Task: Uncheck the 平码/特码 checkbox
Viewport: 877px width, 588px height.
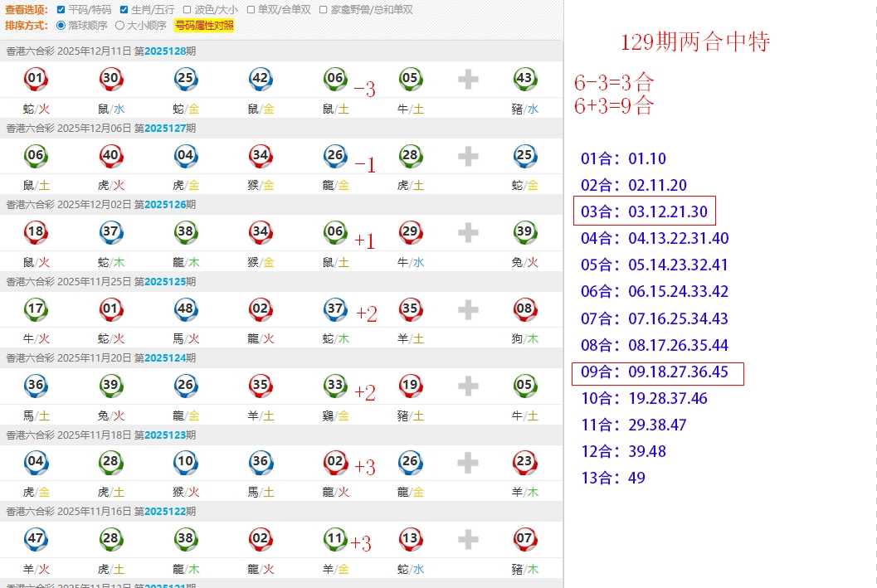Action: pyautogui.click(x=61, y=10)
